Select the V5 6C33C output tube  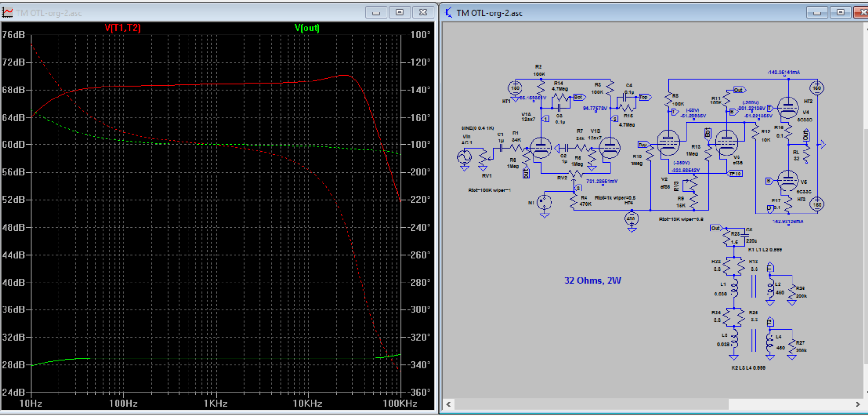788,180
